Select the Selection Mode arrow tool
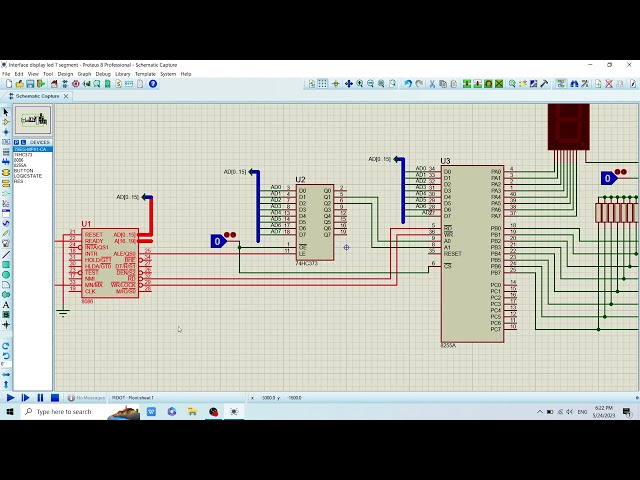This screenshot has width=640, height=480. (x=6, y=112)
